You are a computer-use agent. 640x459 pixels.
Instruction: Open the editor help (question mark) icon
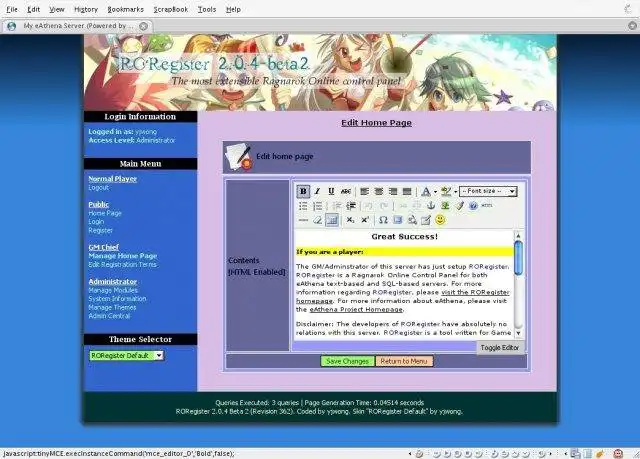click(473, 206)
